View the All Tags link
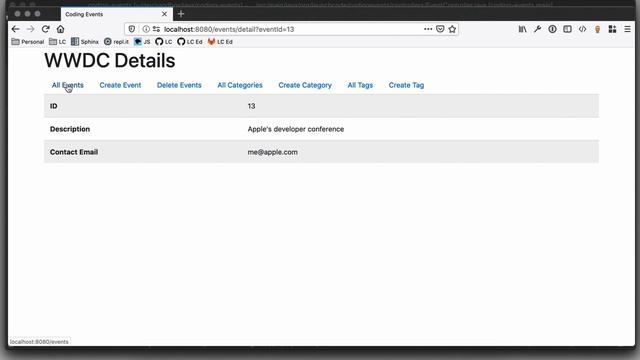The image size is (640, 360). point(360,85)
